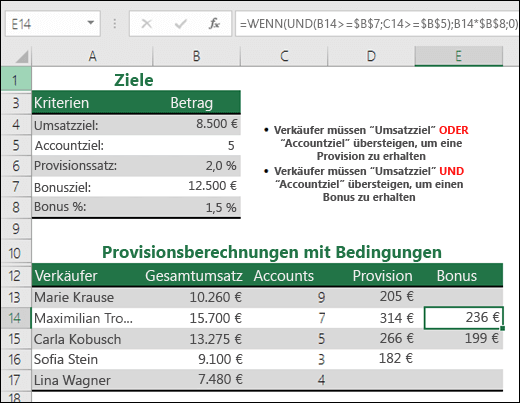The height and width of the screenshot is (403, 520).
Task: Select row 17 header
Action: point(16,380)
